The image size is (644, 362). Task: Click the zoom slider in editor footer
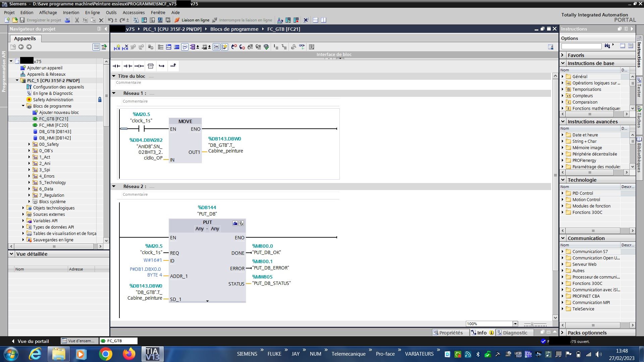click(532, 324)
